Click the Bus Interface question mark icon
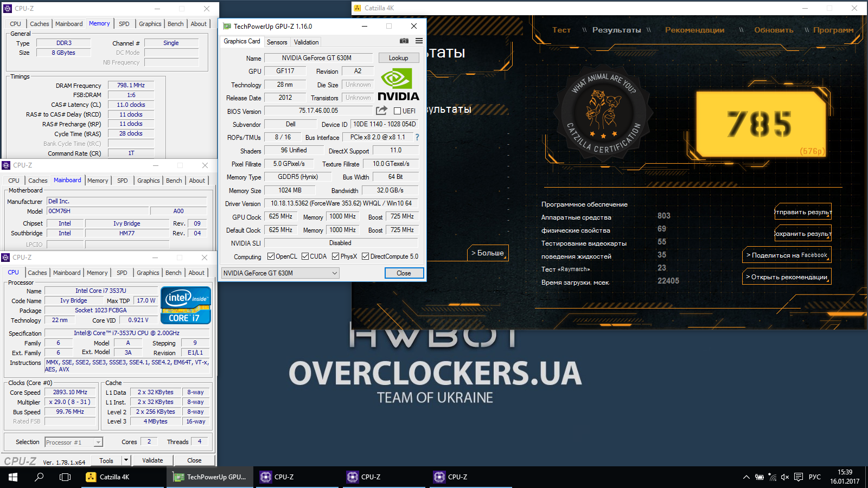The image size is (868, 488). pyautogui.click(x=417, y=137)
